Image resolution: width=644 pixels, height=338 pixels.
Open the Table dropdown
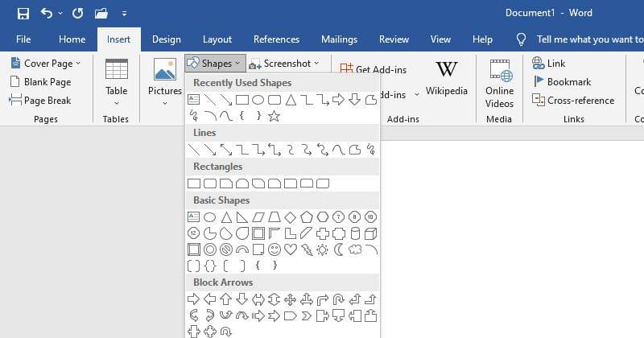pos(117,84)
